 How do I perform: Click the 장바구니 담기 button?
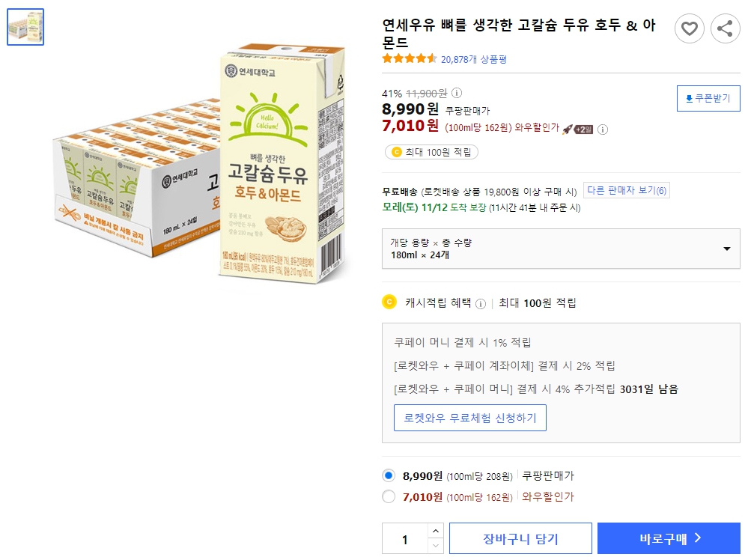point(520,538)
